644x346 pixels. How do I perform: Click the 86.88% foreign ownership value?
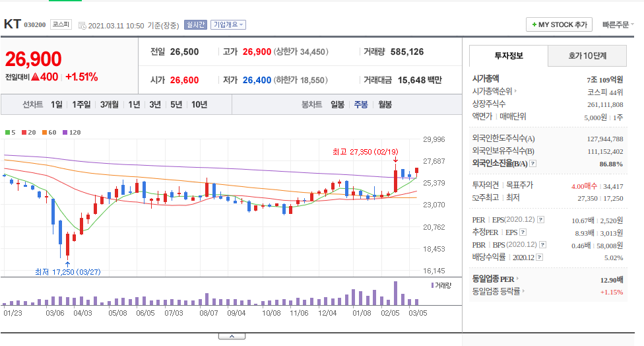pos(611,164)
